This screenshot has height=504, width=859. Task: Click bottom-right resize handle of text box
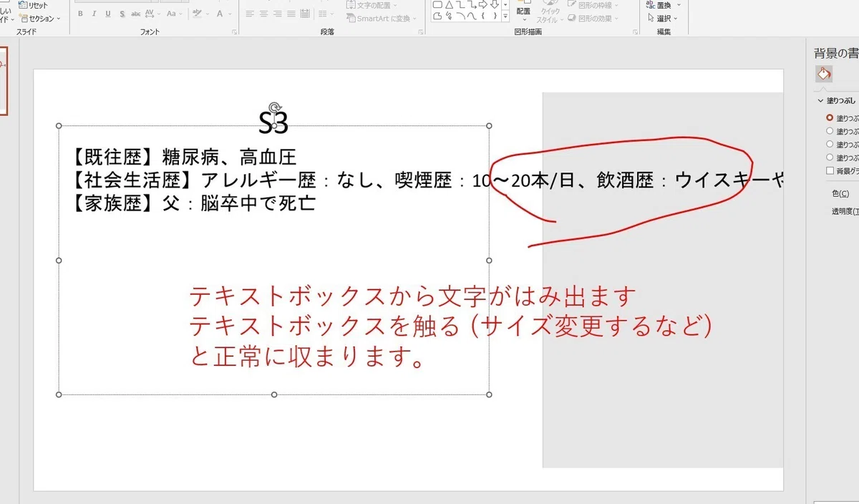(489, 394)
